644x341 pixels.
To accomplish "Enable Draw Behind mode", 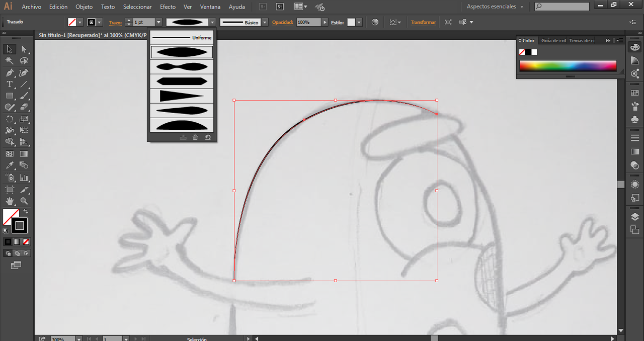I will tap(17, 253).
